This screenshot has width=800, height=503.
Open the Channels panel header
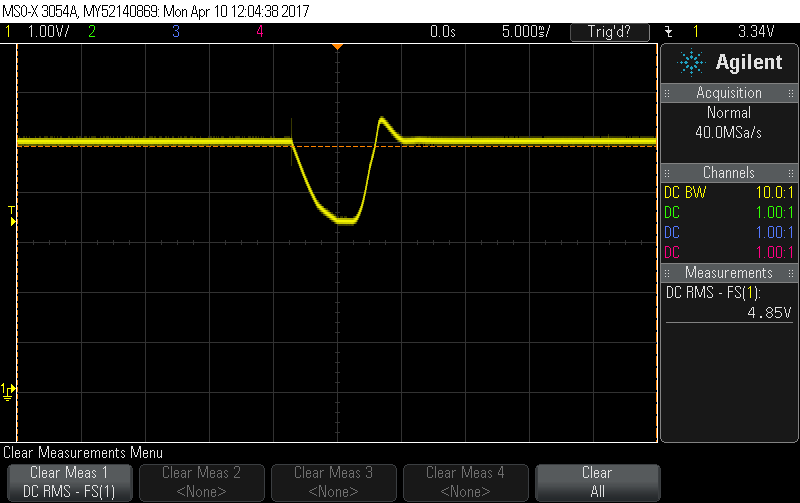point(729,172)
